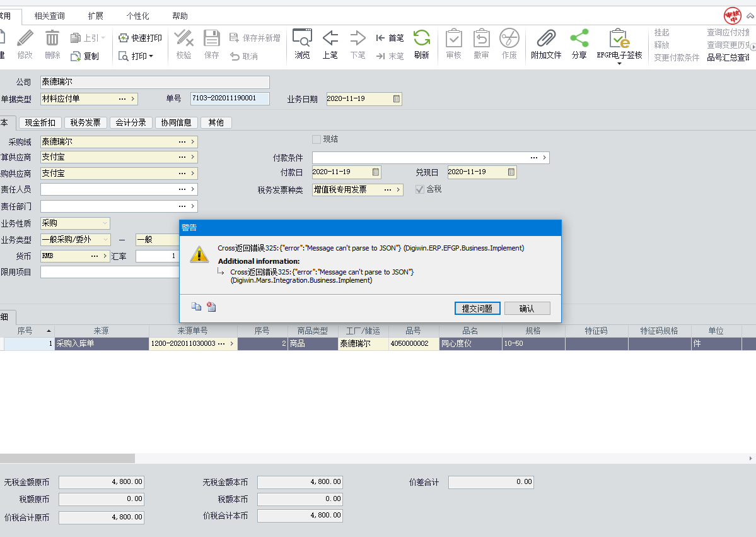
Task: Click the 提交问题 button
Action: pos(477,309)
